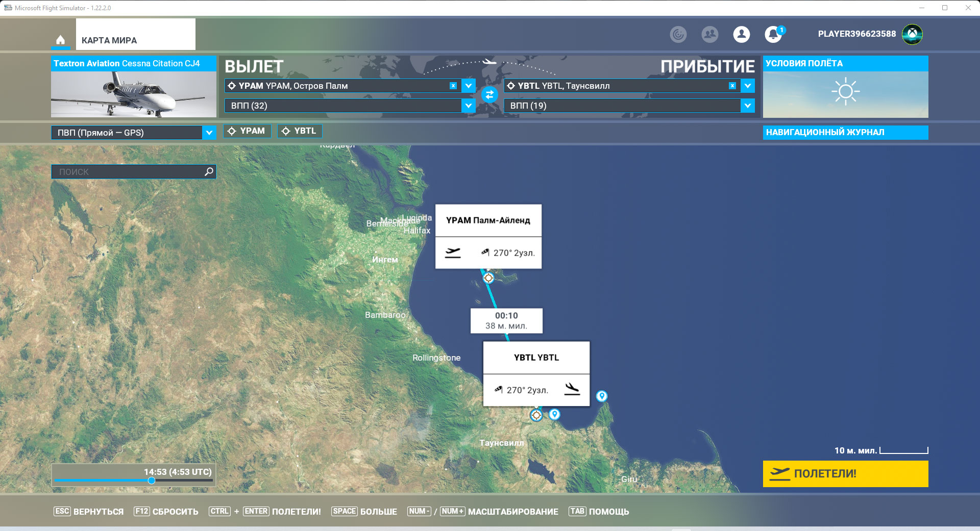Click takeoff icon in YPAM popup
This screenshot has width=980, height=531.
click(452, 252)
